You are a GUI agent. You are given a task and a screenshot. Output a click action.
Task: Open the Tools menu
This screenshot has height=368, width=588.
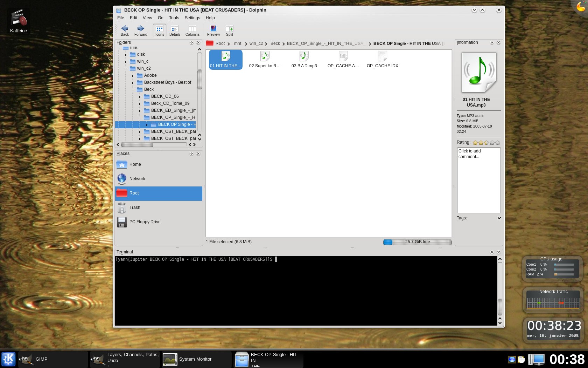click(x=174, y=18)
